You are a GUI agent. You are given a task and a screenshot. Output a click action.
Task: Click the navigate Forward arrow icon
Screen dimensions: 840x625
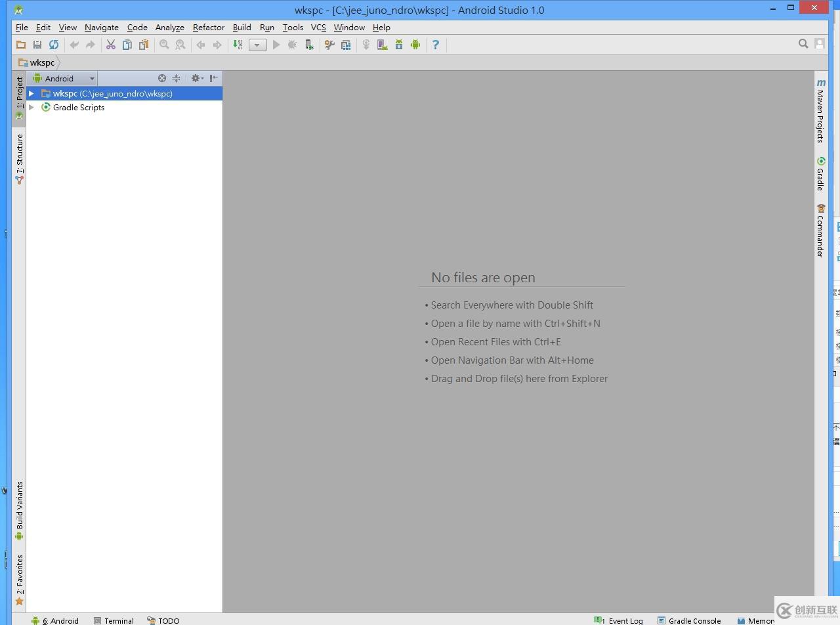[x=217, y=45]
